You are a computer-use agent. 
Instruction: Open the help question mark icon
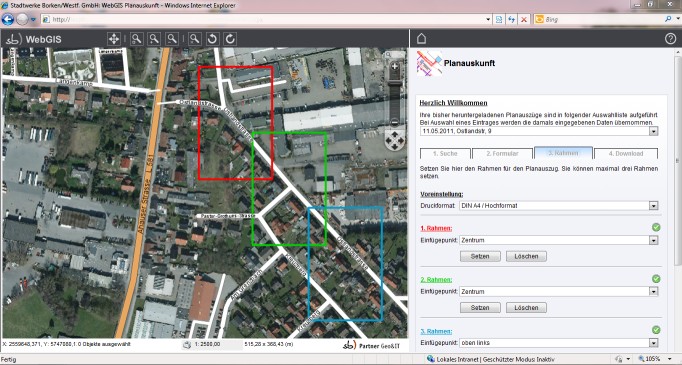click(670, 39)
